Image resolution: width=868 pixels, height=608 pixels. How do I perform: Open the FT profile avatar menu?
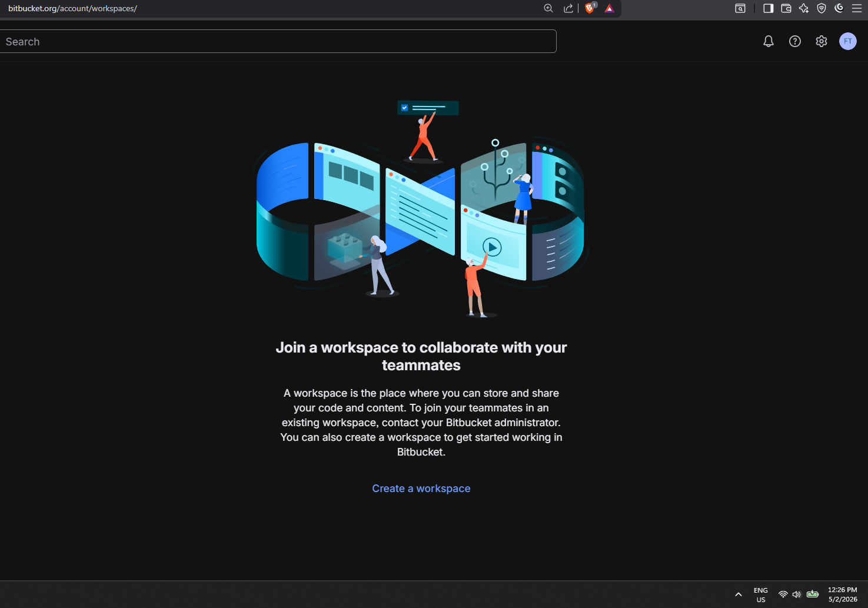coord(848,41)
